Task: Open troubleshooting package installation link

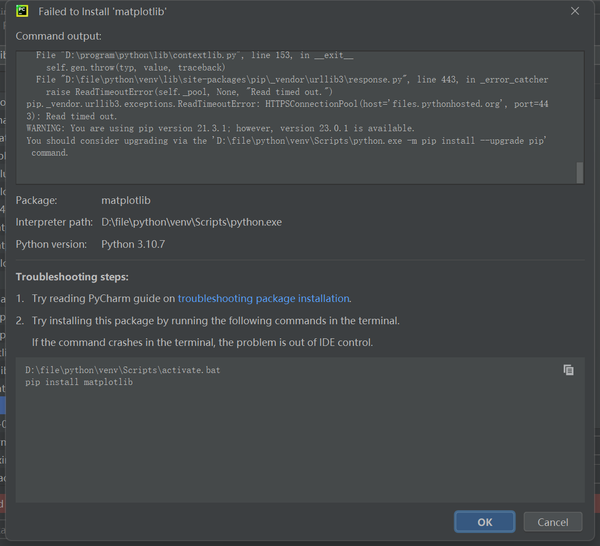Action: click(x=263, y=298)
